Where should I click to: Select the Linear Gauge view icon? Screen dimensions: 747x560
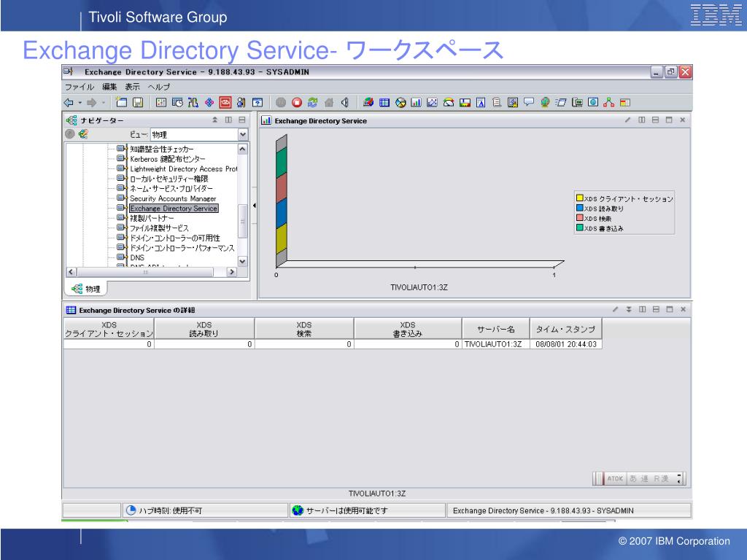(x=465, y=102)
